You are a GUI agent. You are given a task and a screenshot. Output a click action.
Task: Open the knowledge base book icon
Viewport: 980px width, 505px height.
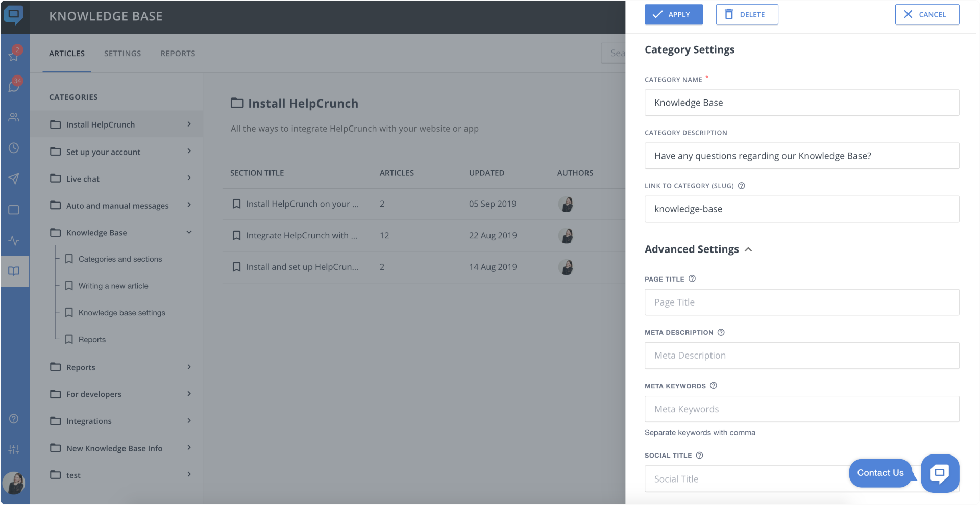(14, 271)
